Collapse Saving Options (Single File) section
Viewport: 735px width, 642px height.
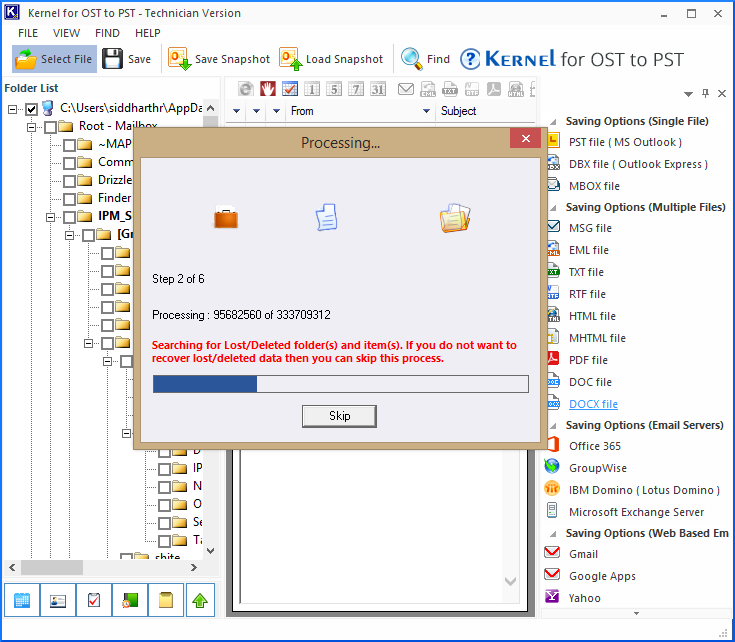click(553, 122)
